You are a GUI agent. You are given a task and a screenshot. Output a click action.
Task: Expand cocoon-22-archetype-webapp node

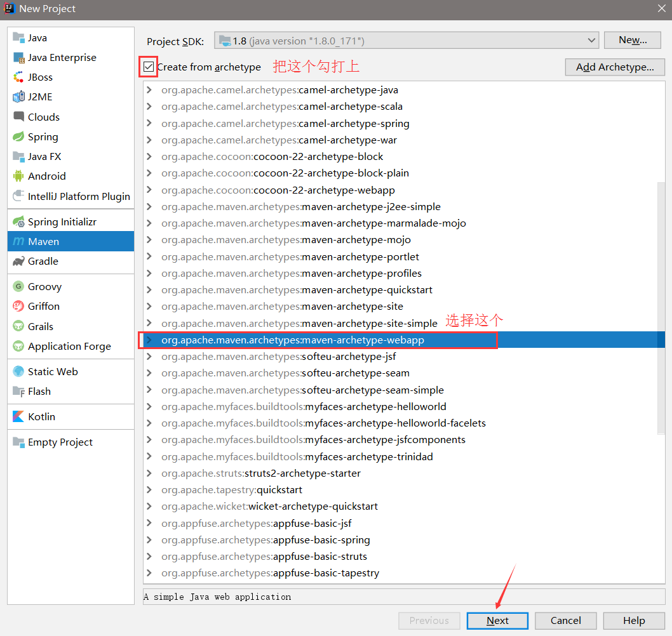tap(149, 190)
